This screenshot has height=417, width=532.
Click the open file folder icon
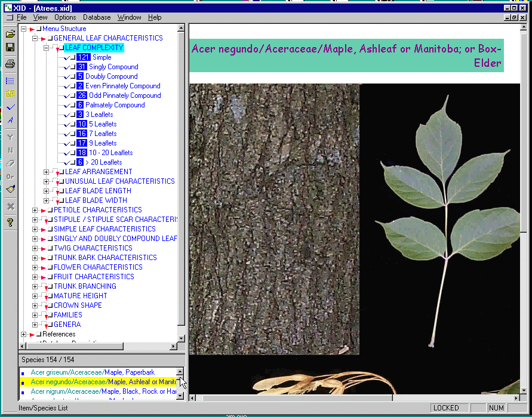tap(10, 33)
